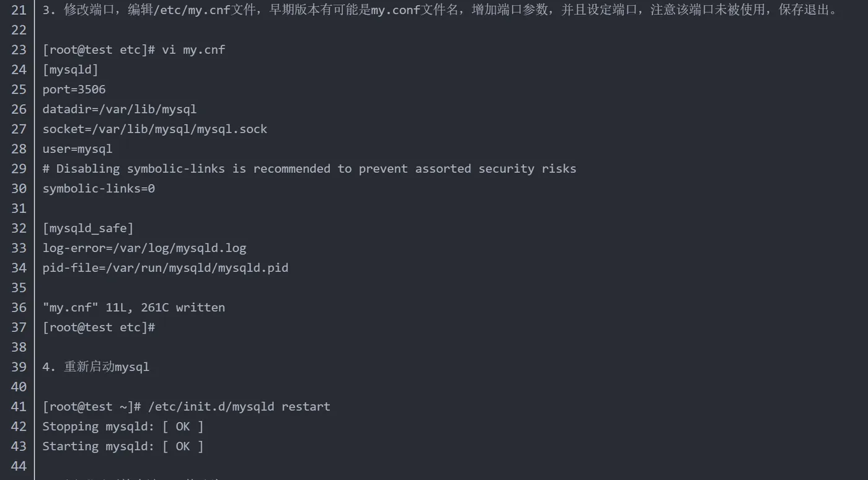The width and height of the screenshot is (868, 480).
Task: Click the user=mysql line
Action: [77, 149]
